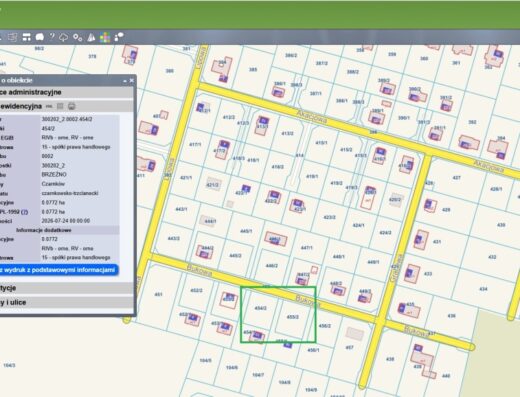Expand the administracyjne accordion section

pos(67,92)
